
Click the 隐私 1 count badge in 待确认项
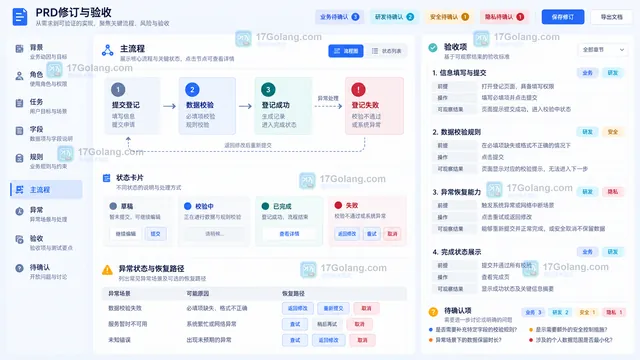pos(614,312)
